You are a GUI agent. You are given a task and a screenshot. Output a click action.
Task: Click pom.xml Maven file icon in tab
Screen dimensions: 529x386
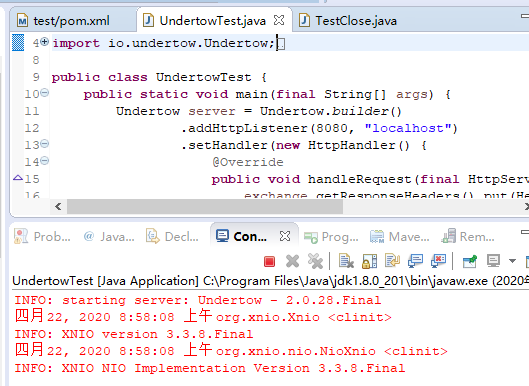tap(22, 21)
